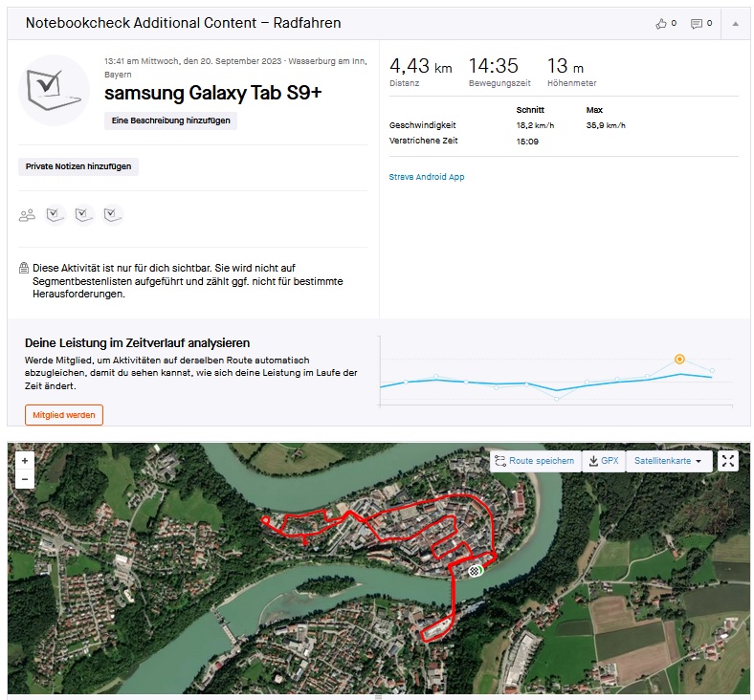Open the comments speech bubble icon

click(696, 24)
